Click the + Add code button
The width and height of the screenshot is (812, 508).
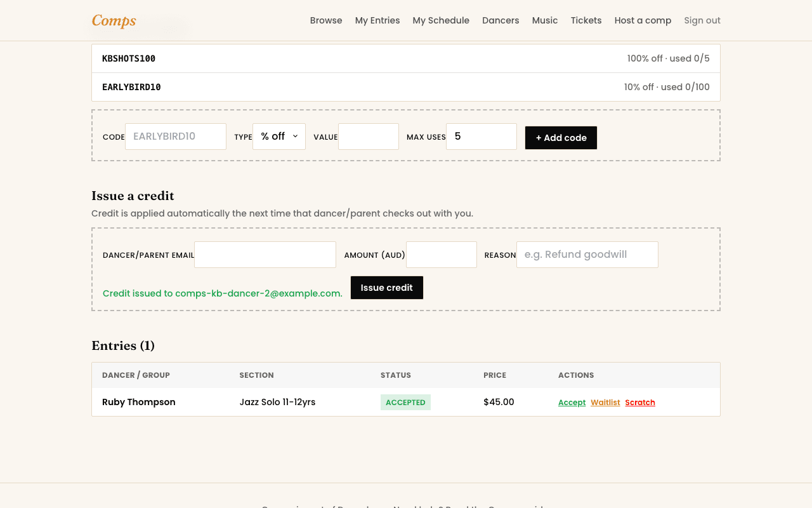pos(561,138)
